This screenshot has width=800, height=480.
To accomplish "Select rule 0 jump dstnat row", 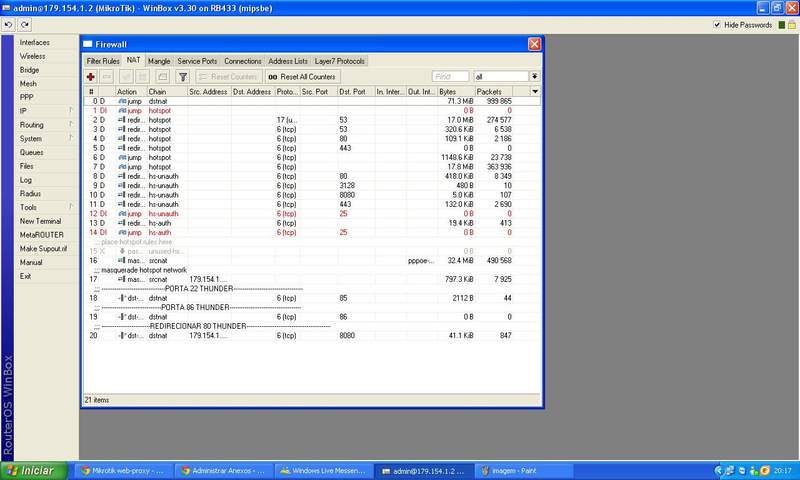I will 311,101.
